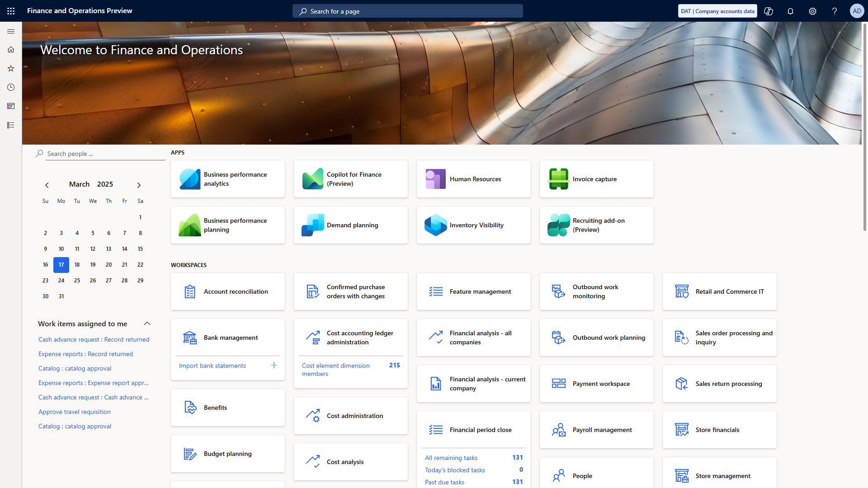Open the app launcher waffle icon
This screenshot has width=868, height=488.
point(11,11)
